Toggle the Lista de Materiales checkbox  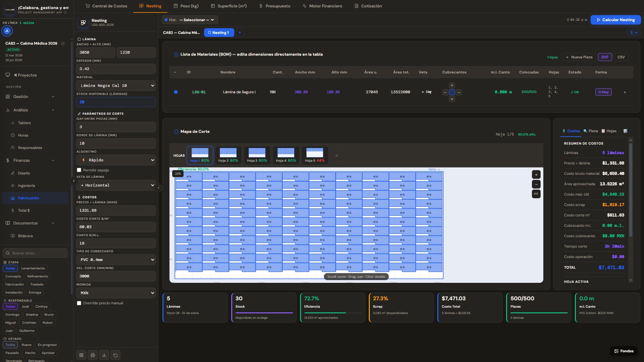(x=176, y=54)
